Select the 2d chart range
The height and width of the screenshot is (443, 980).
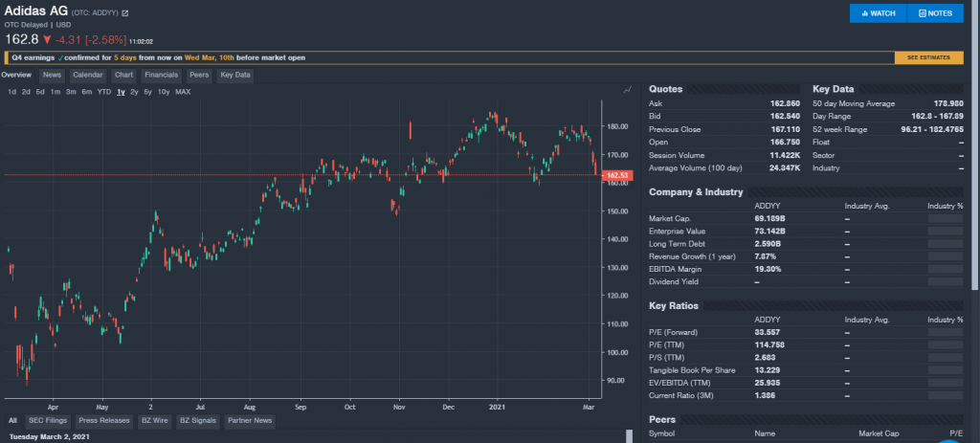[x=26, y=92]
